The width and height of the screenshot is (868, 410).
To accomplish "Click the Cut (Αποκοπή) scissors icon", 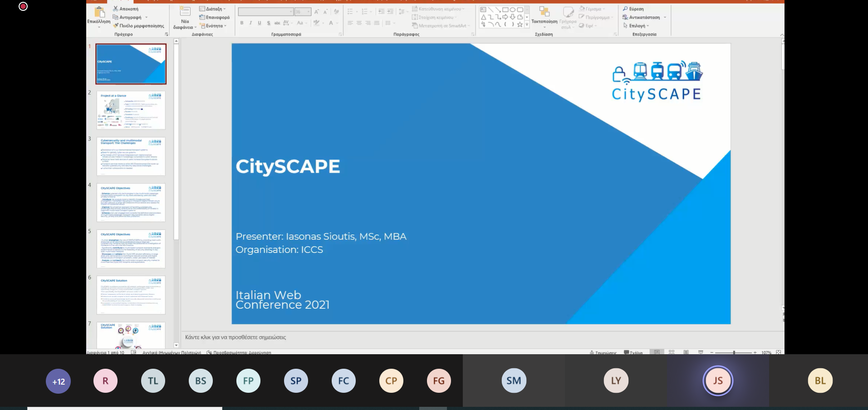I will [116, 9].
